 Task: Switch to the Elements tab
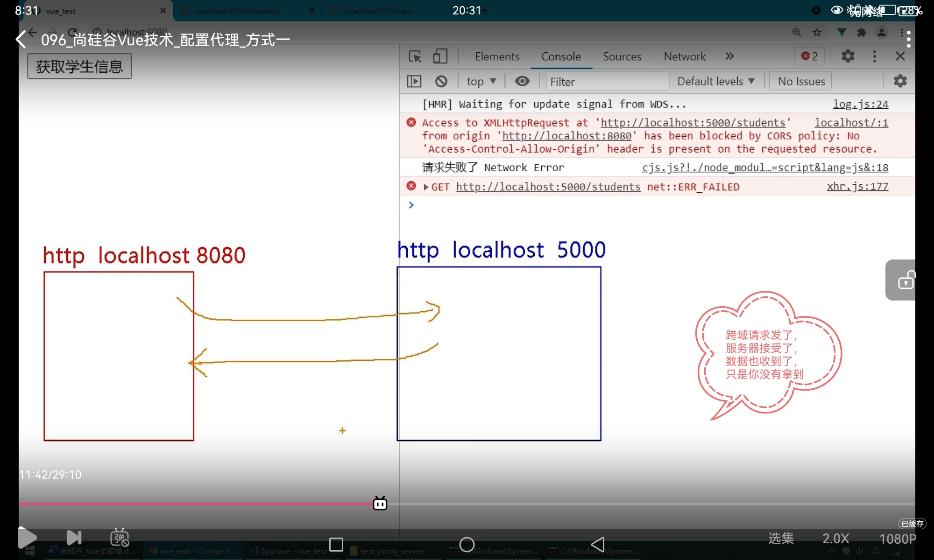click(x=497, y=56)
